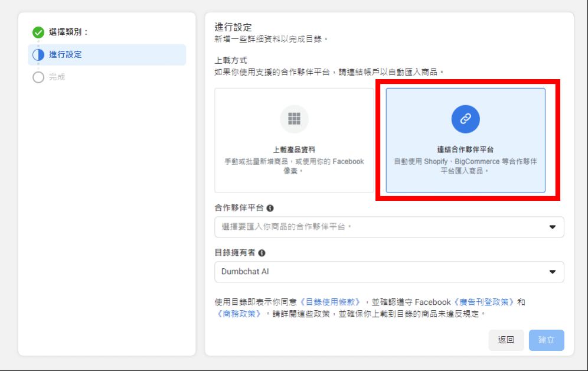Click the 合作夥伴平台 field label
The image size is (588, 371).
pos(239,208)
